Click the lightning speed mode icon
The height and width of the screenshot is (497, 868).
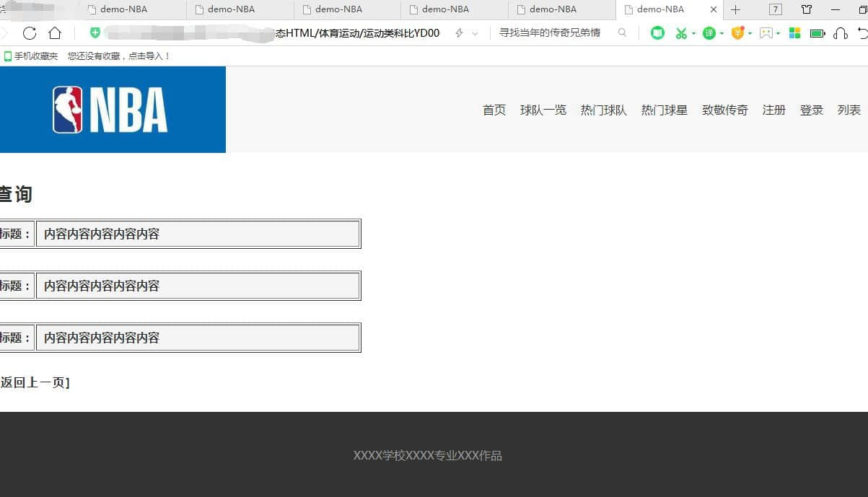[459, 33]
